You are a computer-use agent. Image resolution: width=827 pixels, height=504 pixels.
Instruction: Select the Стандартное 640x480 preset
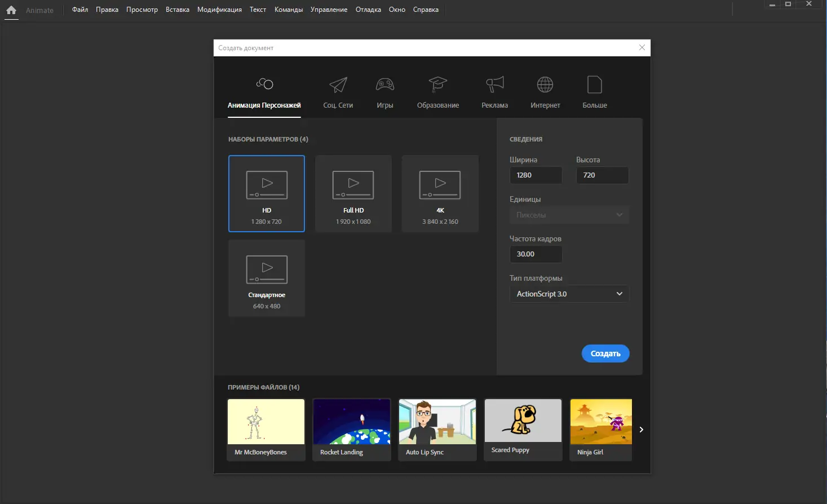click(266, 278)
